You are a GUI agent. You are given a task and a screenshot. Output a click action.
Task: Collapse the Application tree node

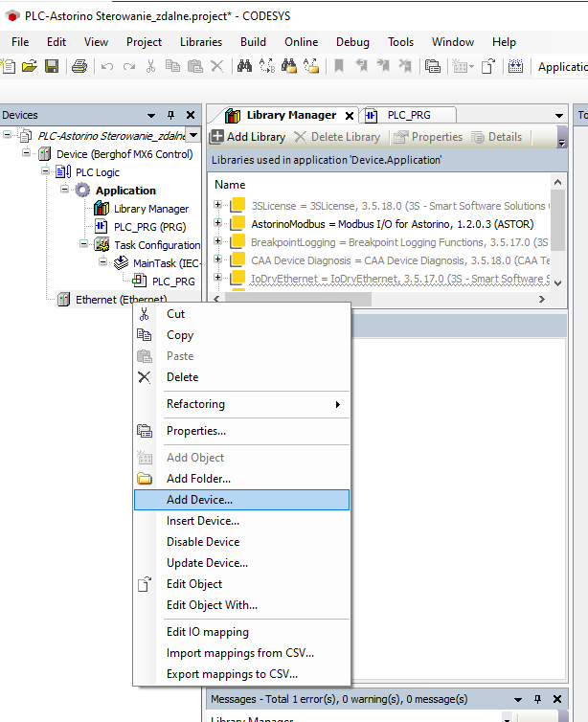tap(64, 190)
